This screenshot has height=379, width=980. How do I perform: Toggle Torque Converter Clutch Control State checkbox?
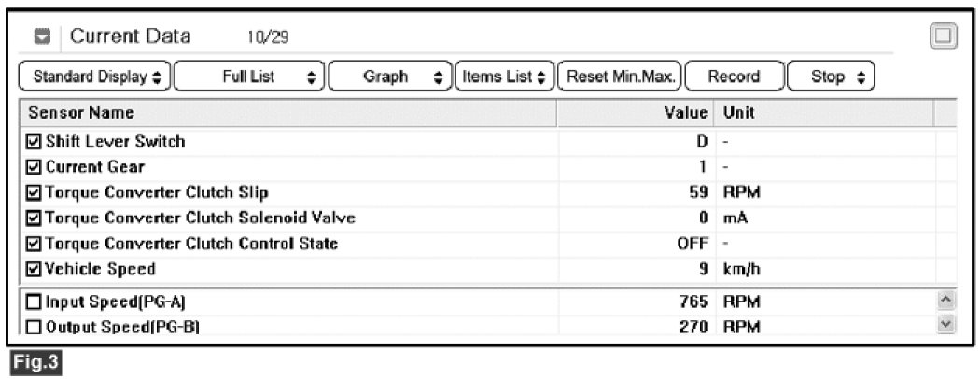[35, 244]
